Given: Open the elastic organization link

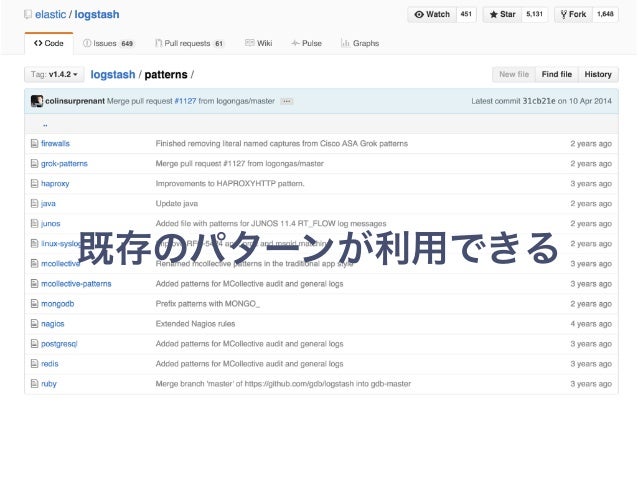Looking at the screenshot, I should click(x=50, y=15).
